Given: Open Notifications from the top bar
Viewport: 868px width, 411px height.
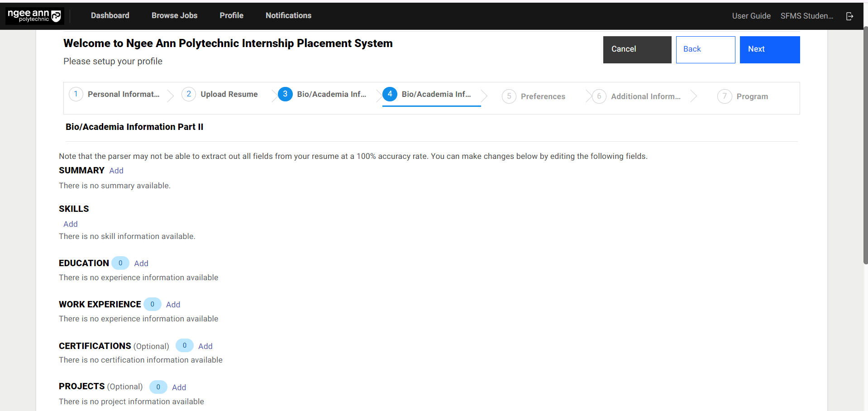Looking at the screenshot, I should coord(288,15).
